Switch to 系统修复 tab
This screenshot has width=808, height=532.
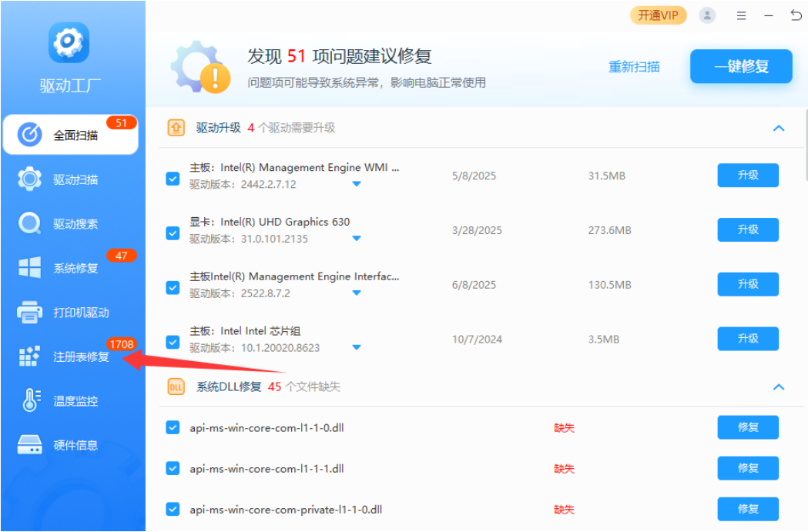tap(71, 268)
